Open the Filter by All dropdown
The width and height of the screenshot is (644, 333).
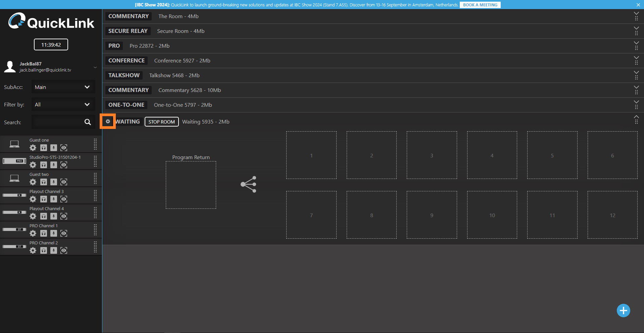63,105
